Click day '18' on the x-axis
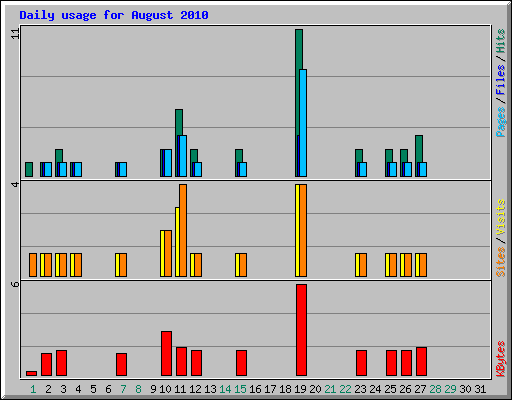The image size is (512, 400). [x=285, y=389]
